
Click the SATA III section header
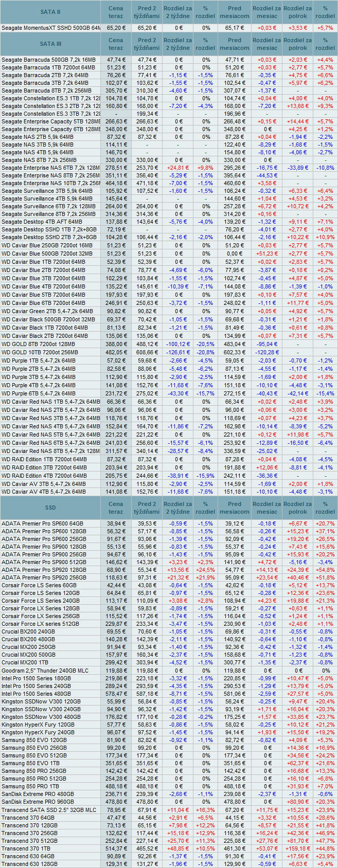click(x=50, y=44)
